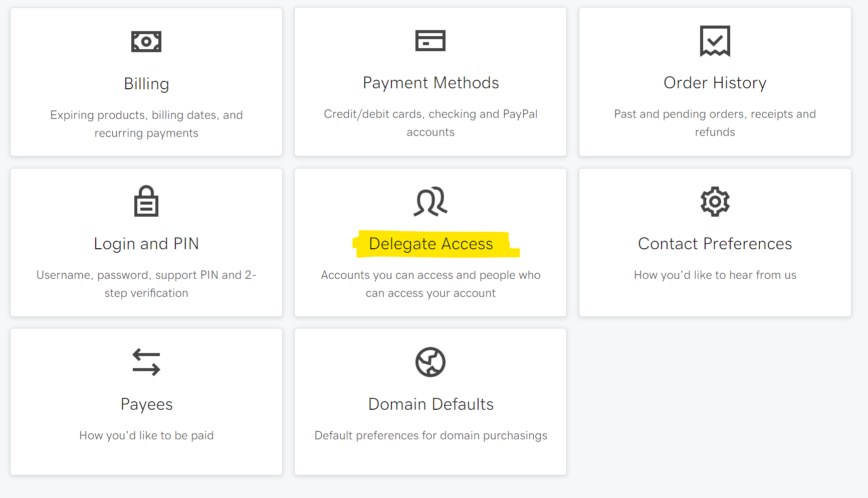The image size is (868, 498).
Task: Select the highlighted Delegate Access heading
Action: (x=430, y=244)
